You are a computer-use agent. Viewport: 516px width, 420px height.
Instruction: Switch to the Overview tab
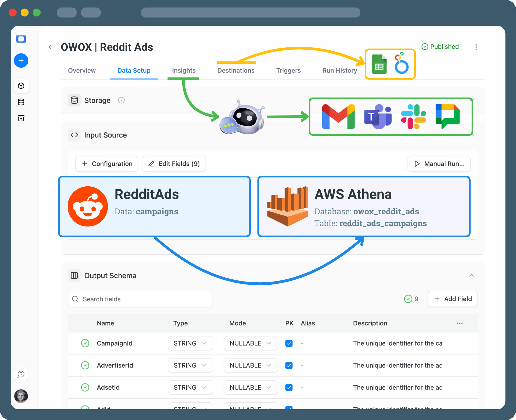(x=81, y=70)
